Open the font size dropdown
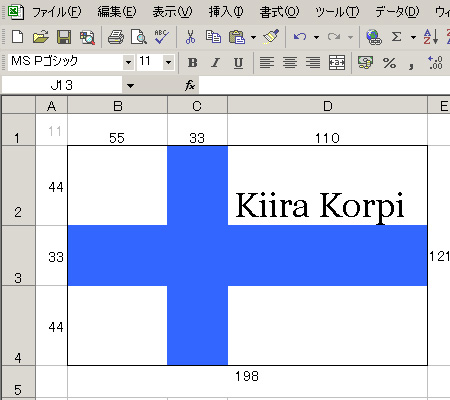 point(169,62)
